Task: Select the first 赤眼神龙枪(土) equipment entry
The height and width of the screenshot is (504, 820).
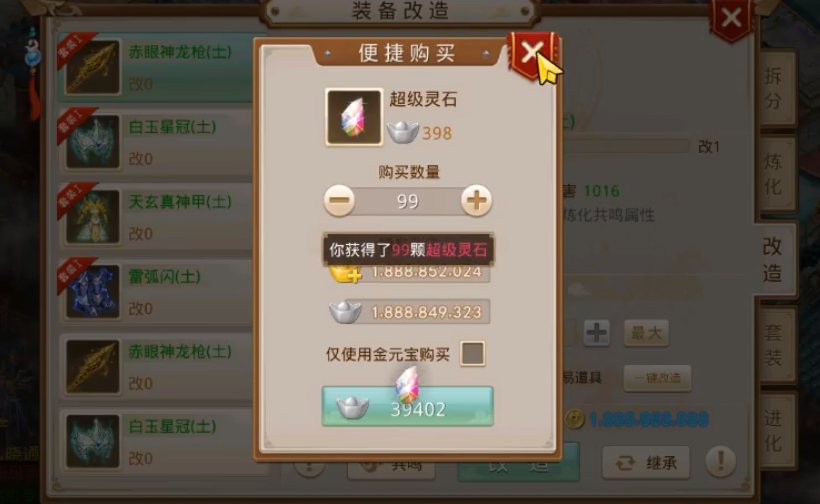Action: [x=157, y=67]
